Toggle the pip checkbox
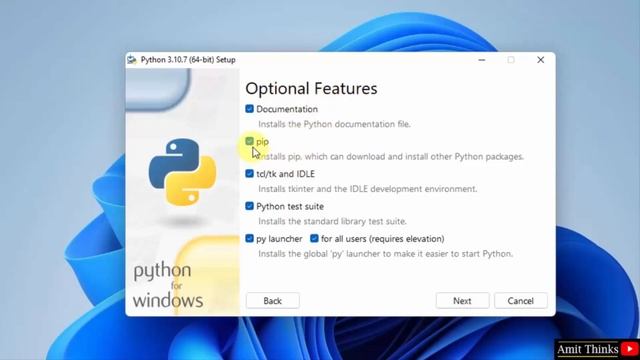This screenshot has width=640, height=360. pyautogui.click(x=249, y=141)
